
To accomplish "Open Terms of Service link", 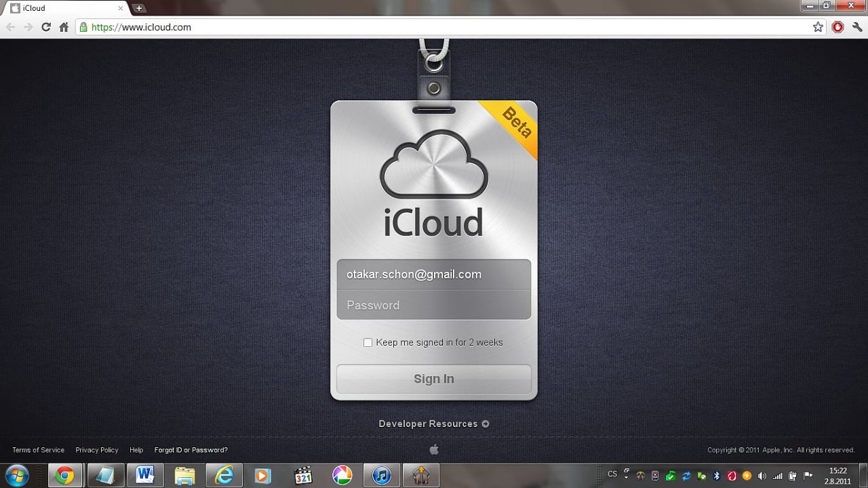I will click(38, 450).
